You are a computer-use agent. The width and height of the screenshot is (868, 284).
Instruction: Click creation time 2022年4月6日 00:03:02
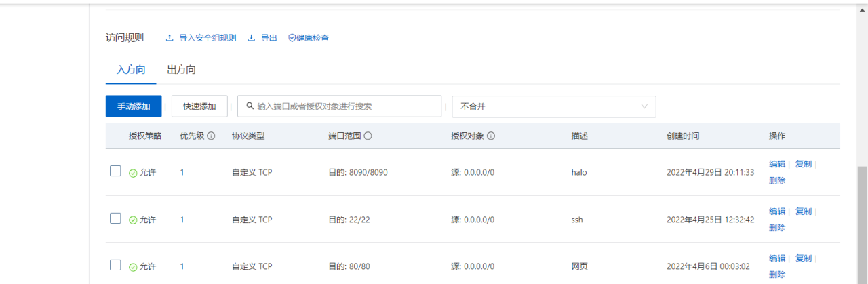(707, 267)
